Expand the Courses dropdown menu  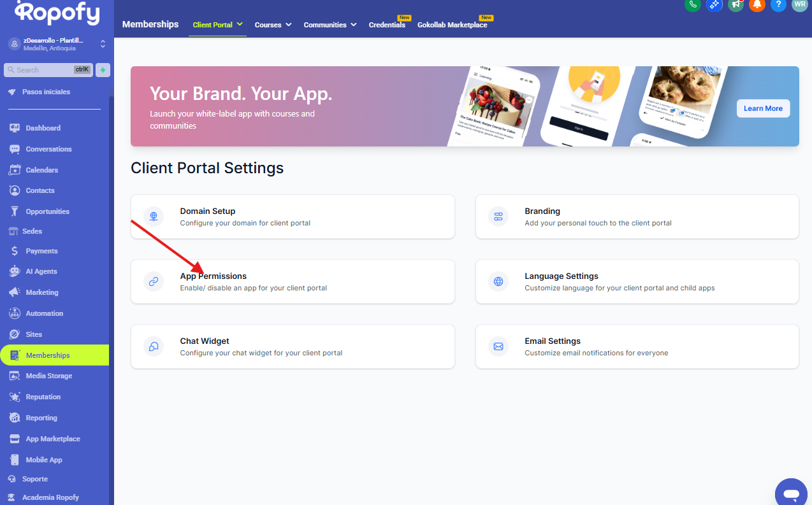(x=273, y=25)
